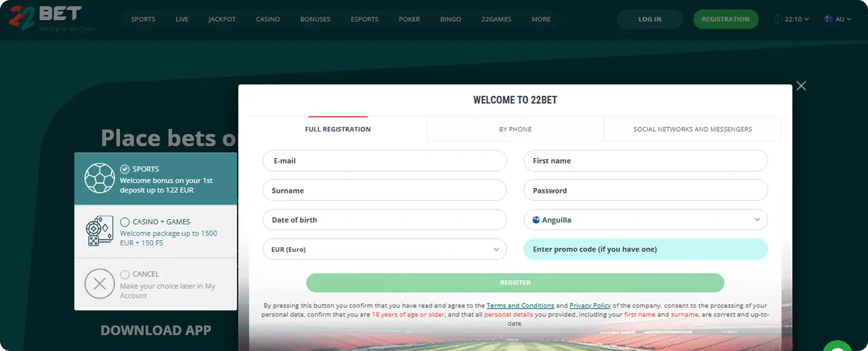
Task: Navigate to BINGO
Action: (x=451, y=19)
